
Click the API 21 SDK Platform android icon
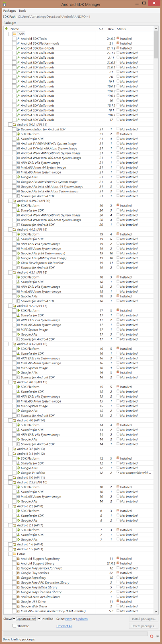coord(18,134)
